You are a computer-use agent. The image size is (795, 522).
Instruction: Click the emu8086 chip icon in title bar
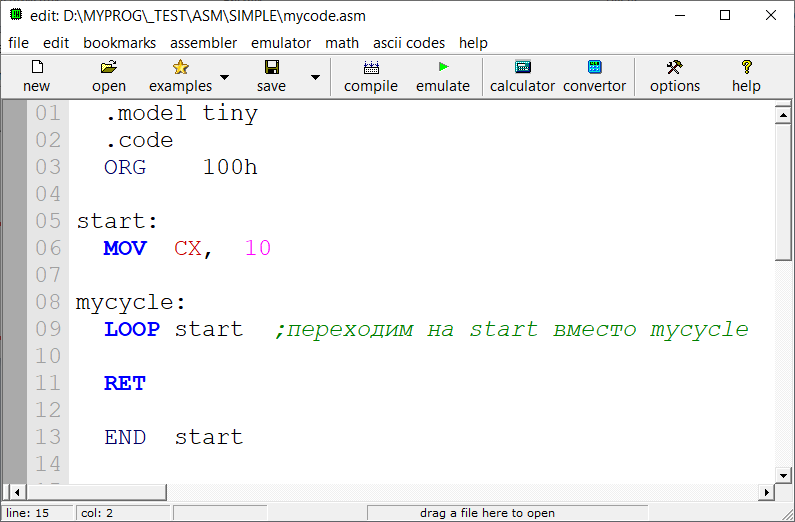tap(16, 15)
